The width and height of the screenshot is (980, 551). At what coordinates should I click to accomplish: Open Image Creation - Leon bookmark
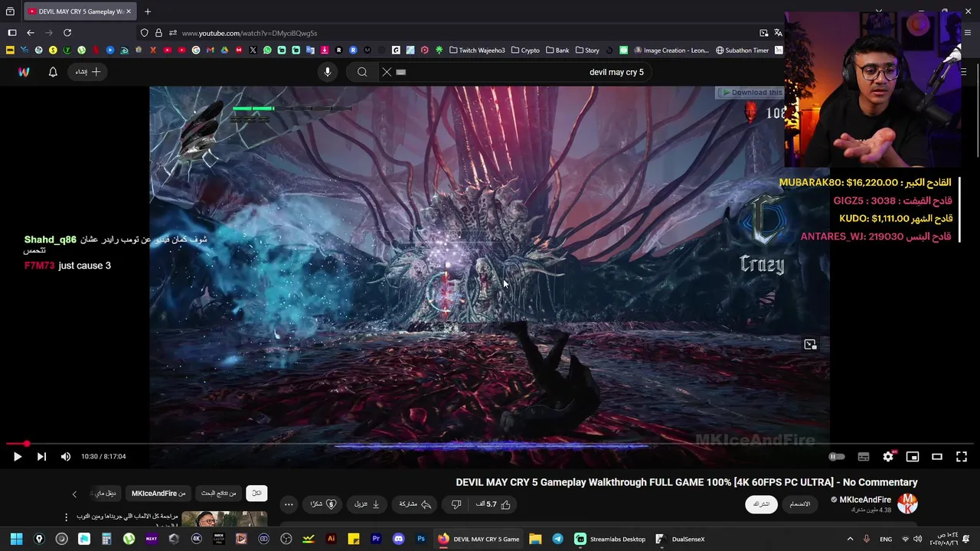click(671, 51)
